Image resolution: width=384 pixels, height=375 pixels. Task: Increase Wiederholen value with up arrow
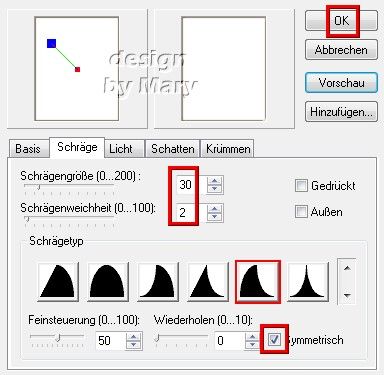[252, 337]
